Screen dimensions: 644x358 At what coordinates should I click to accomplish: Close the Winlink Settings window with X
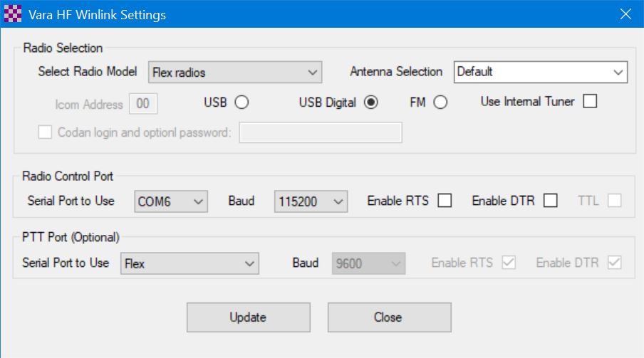pos(625,14)
